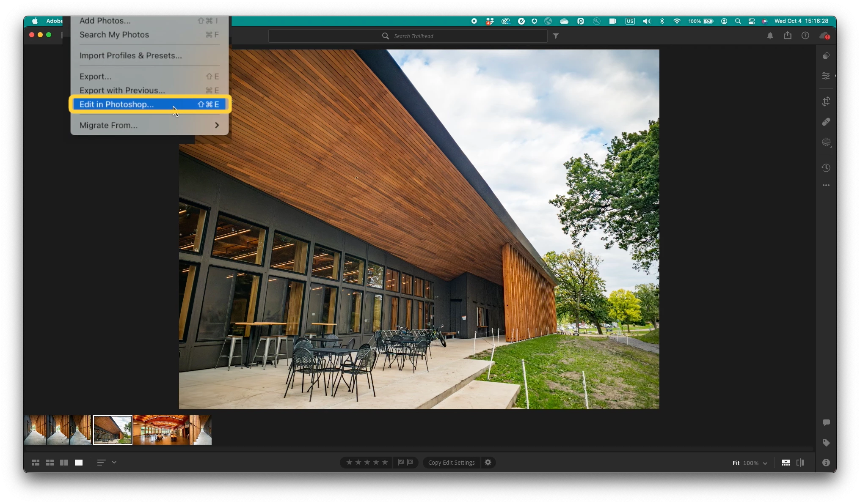This screenshot has width=860, height=504.
Task: Open the Crop & Rotate tool
Action: click(826, 101)
